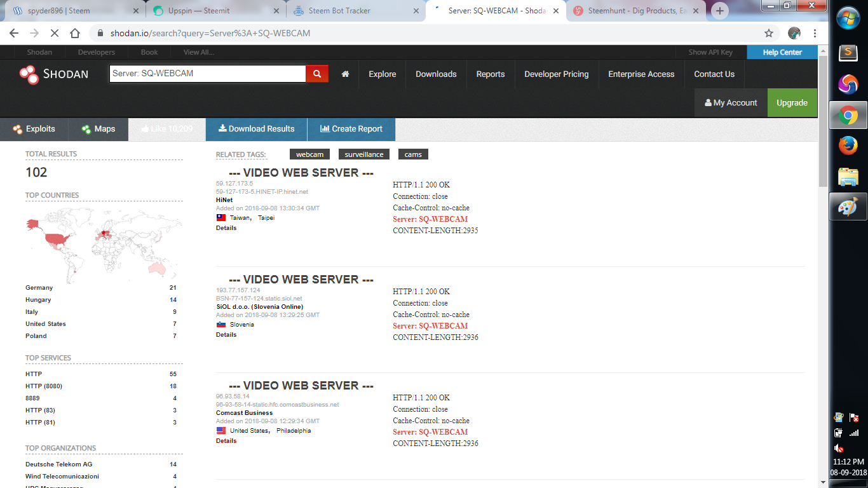
Task: Open Chrome icon in taskbar
Action: click(x=848, y=115)
